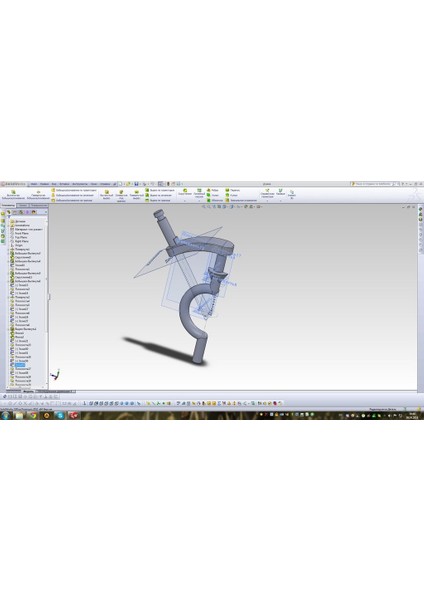Select the Shell (Оболочка) tool
Image resolution: width=424 pixels, height=600 pixels.
[x=215, y=200]
